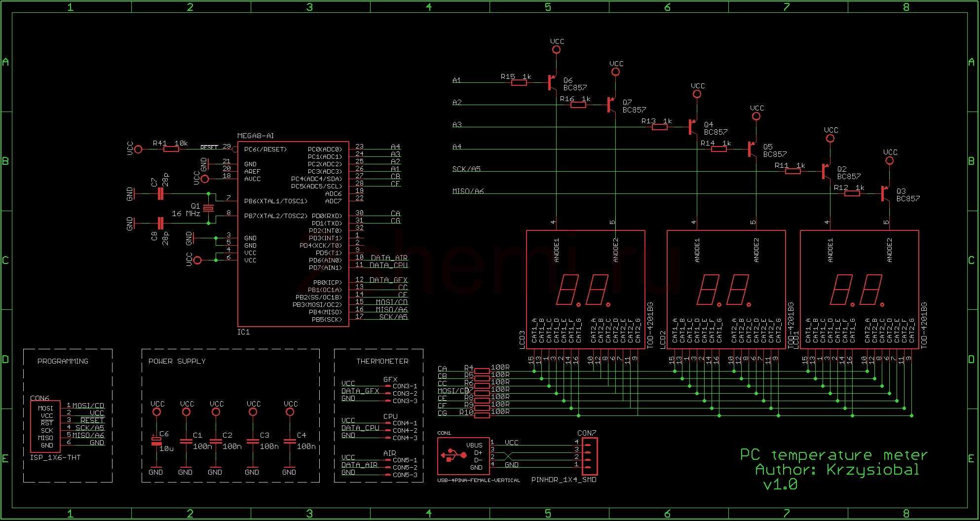The width and height of the screenshot is (980, 521).
Task: Click the Q6 BC857 transistor symbol
Action: click(x=552, y=83)
